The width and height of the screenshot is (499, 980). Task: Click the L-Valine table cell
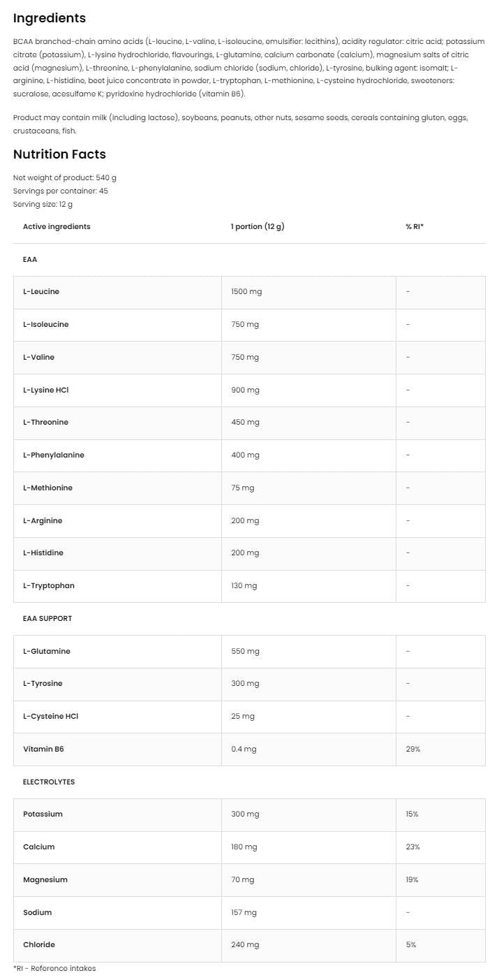(38, 357)
